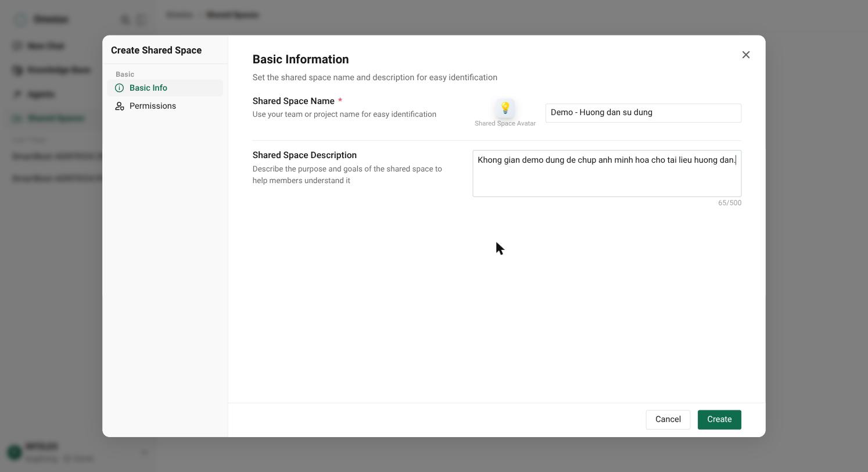This screenshot has height=472, width=868.
Task: Click the Shared Space Description label
Action: coord(304,155)
